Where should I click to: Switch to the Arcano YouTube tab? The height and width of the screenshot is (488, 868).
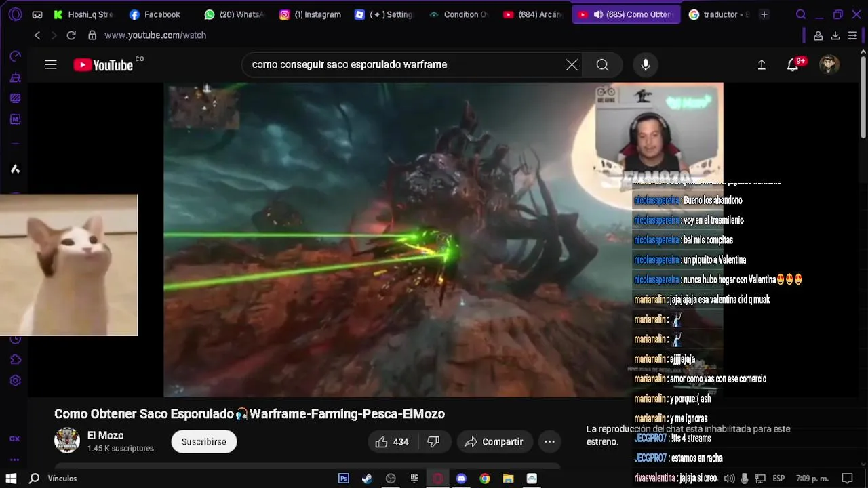coord(533,14)
